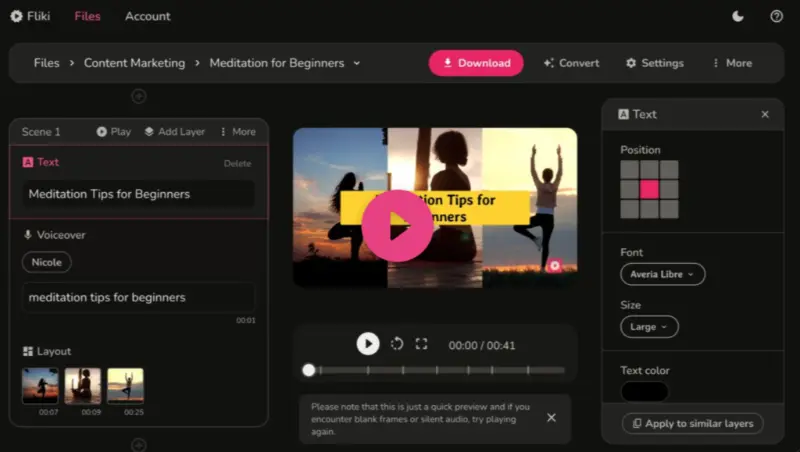
Task: Open the top bar More menu
Action: point(732,63)
